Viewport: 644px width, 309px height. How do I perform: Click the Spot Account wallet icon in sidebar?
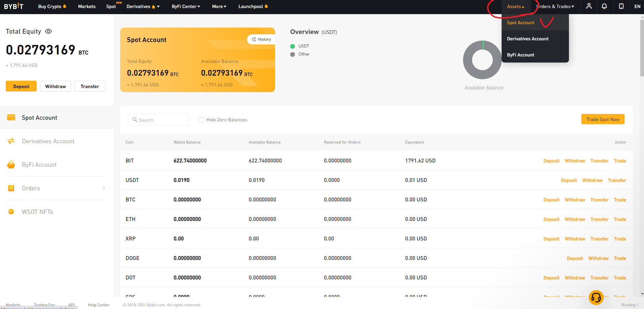(11, 117)
